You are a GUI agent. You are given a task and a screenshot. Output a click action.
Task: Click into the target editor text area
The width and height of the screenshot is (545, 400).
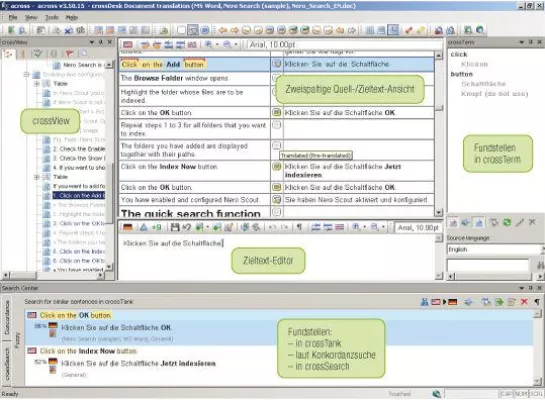click(276, 257)
